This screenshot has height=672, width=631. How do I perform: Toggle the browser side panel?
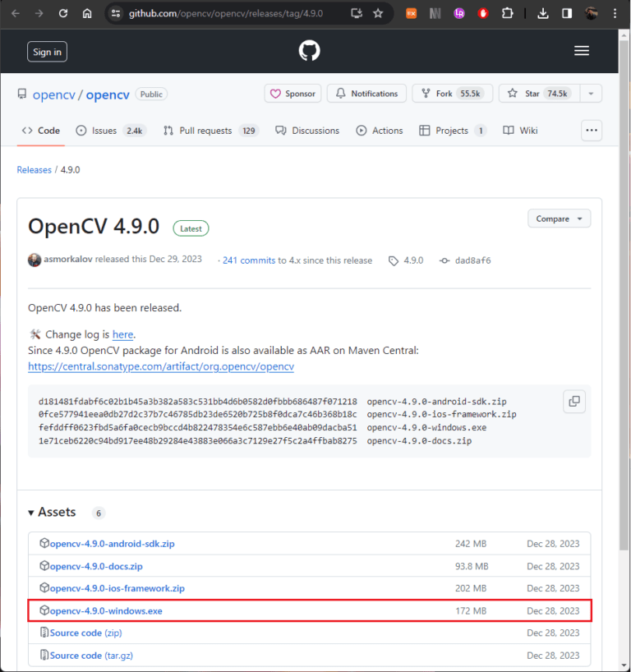[x=567, y=14]
